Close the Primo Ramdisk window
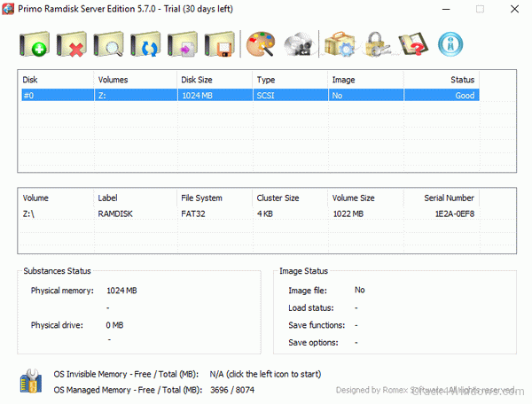This screenshot has width=532, height=404. coord(514,9)
